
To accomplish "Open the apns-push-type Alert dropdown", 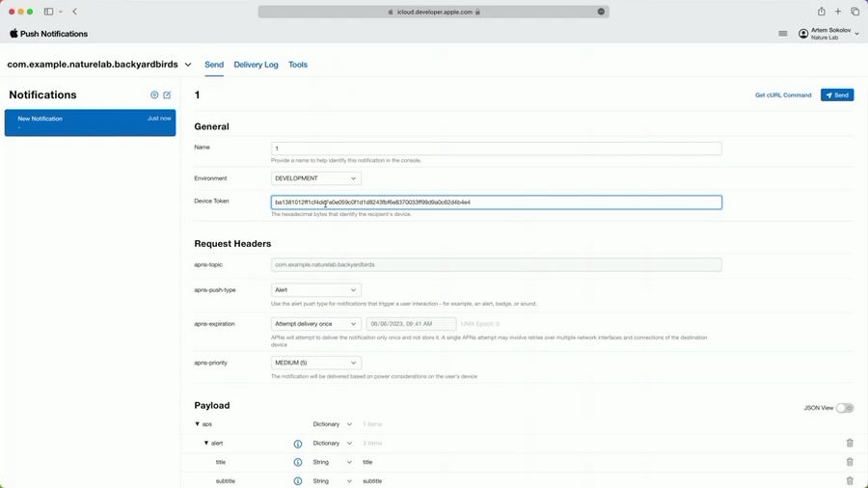I will tap(316, 290).
